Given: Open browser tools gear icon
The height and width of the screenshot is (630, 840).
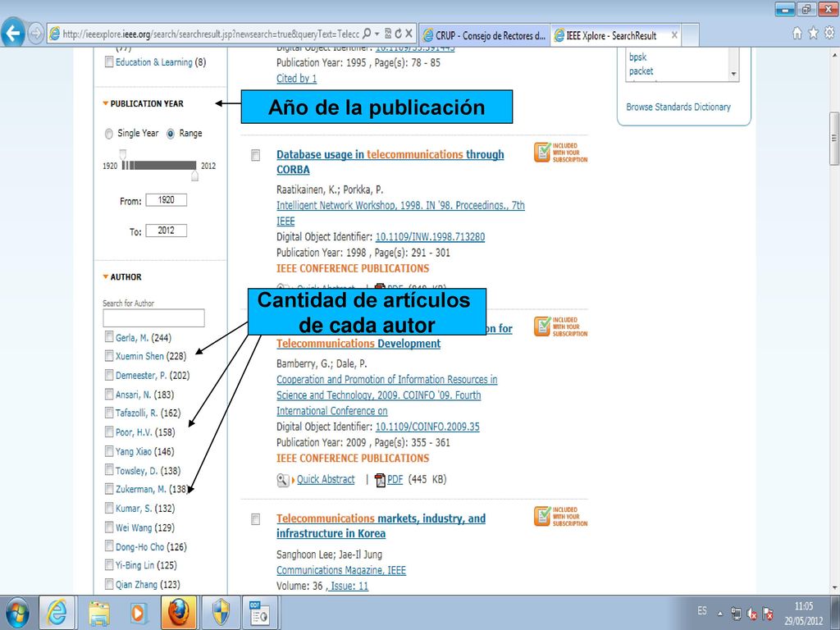Looking at the screenshot, I should click(829, 33).
